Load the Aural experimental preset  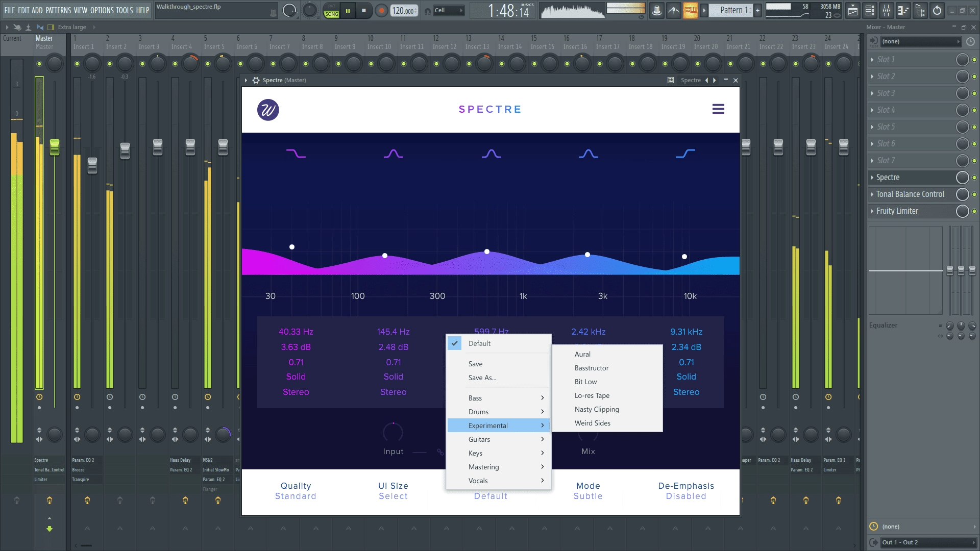tap(607, 354)
